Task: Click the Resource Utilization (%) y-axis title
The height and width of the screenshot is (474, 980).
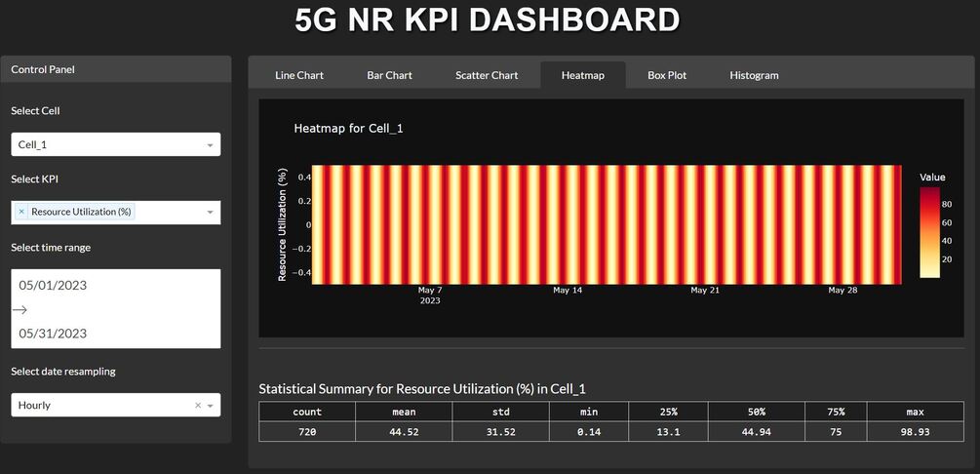Action: coord(282,224)
